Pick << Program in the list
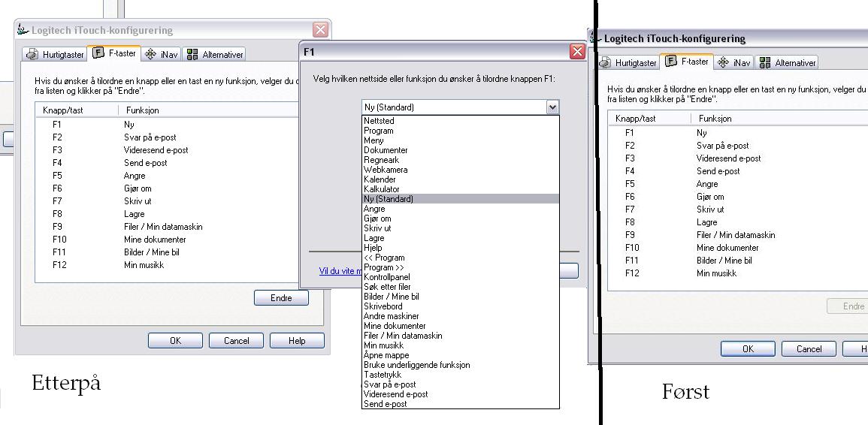 [460, 258]
